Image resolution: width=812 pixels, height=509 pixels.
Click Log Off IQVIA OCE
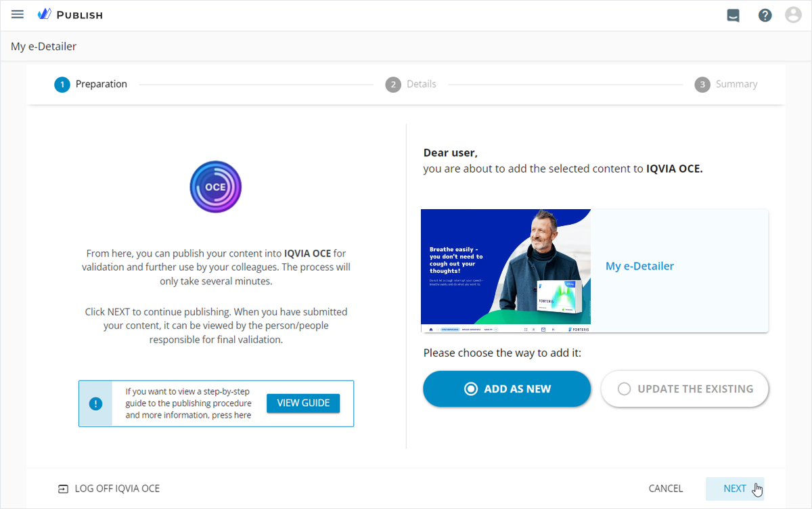click(116, 489)
